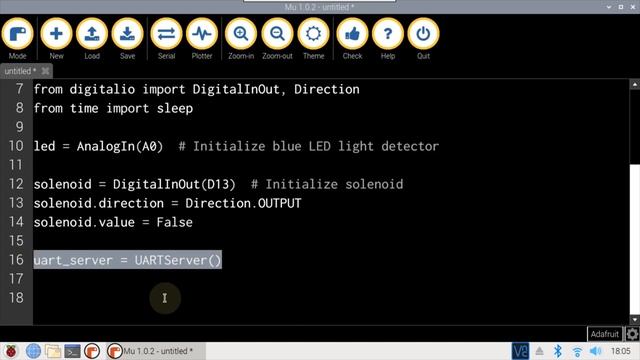Click line 10 led = AnalogIn(A0) code
Screen dimensions: 640x360
pyautogui.click(x=98, y=146)
